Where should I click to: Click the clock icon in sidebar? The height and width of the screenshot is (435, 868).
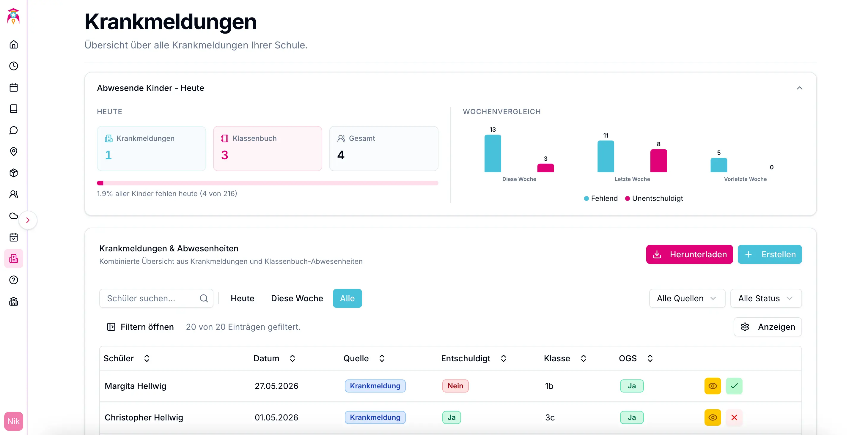click(13, 66)
